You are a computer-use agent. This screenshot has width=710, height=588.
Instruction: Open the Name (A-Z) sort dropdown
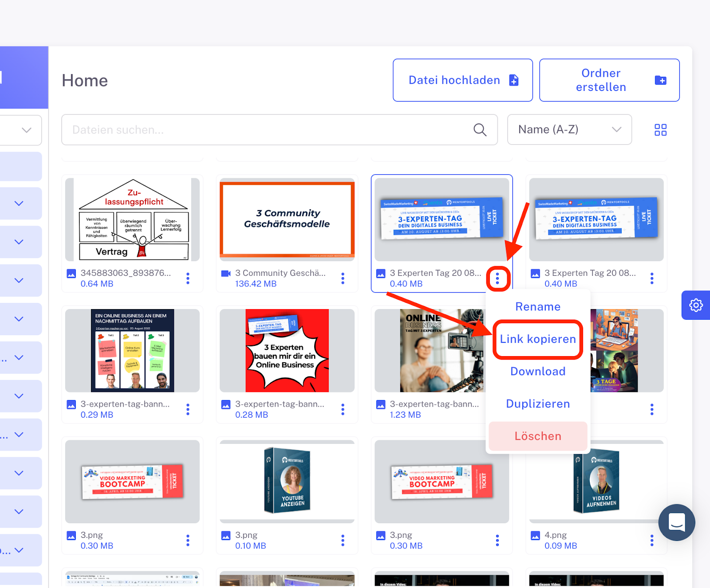tap(569, 129)
